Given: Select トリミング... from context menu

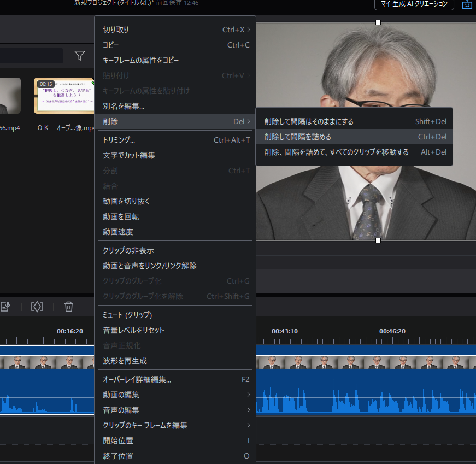Looking at the screenshot, I should point(119,140).
